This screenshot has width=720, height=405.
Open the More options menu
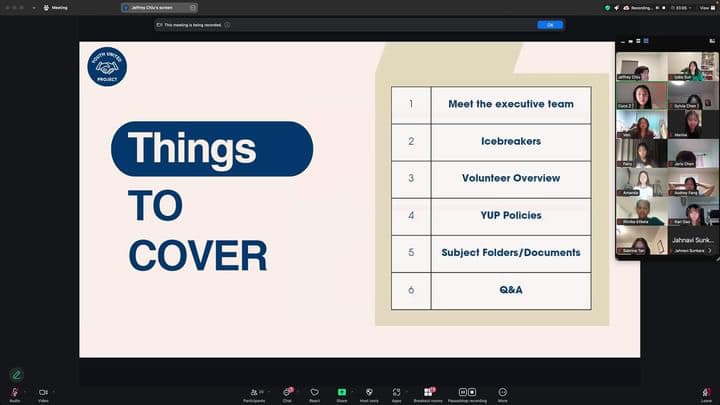tap(502, 392)
